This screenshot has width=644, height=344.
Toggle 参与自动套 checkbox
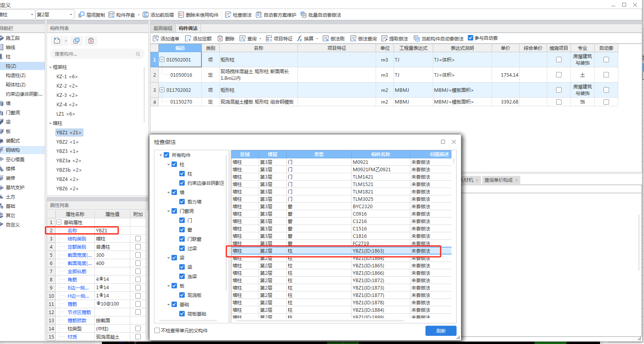[471, 38]
